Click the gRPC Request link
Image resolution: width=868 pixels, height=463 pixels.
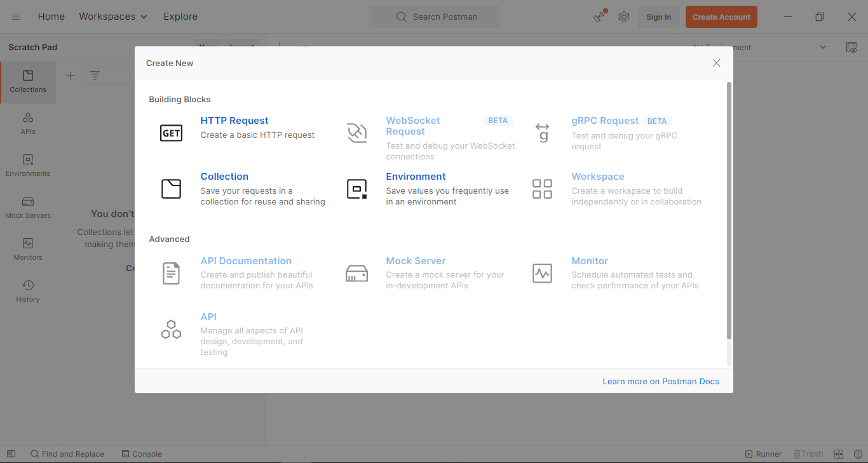tap(605, 121)
